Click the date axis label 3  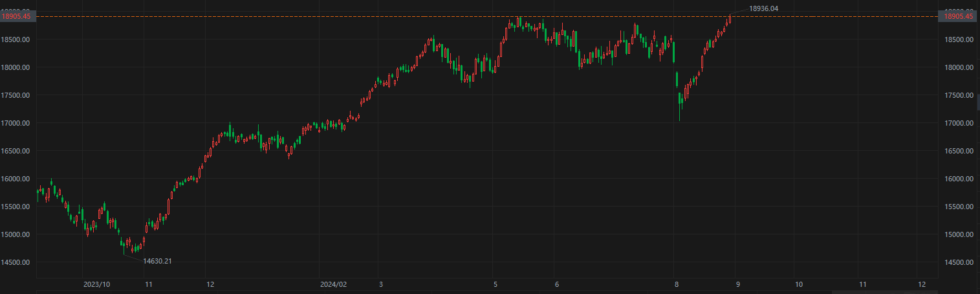coord(381,284)
